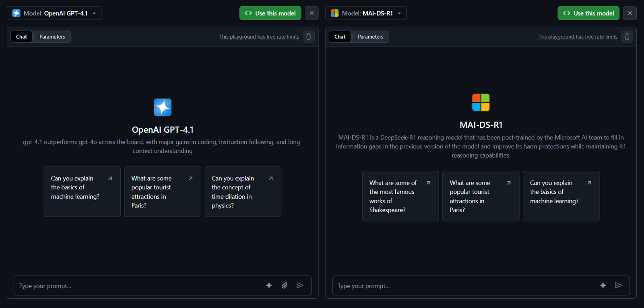Switch to Parameters tab in GPT-4.1 panel
This screenshot has height=308, width=644.
(52, 37)
